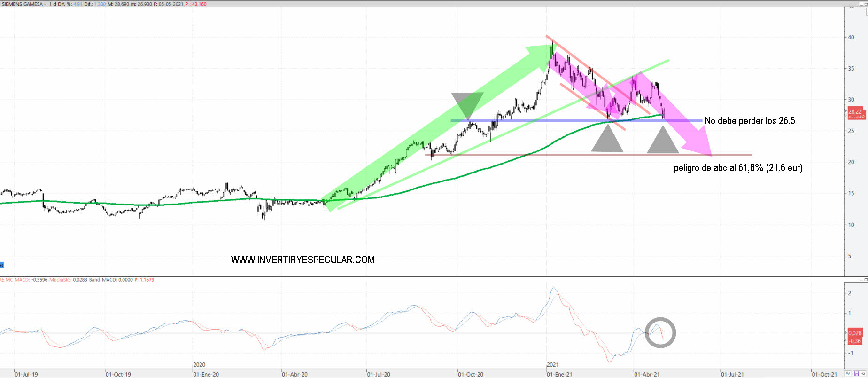Viewport: 868px width, 378px height.
Task: Click the gray downward triangle marker near Oct-20
Action: (x=467, y=103)
